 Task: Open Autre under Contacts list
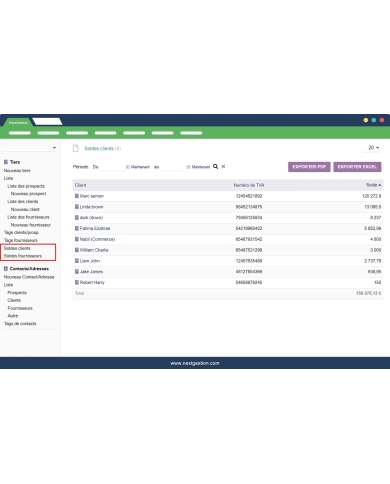coord(13,316)
